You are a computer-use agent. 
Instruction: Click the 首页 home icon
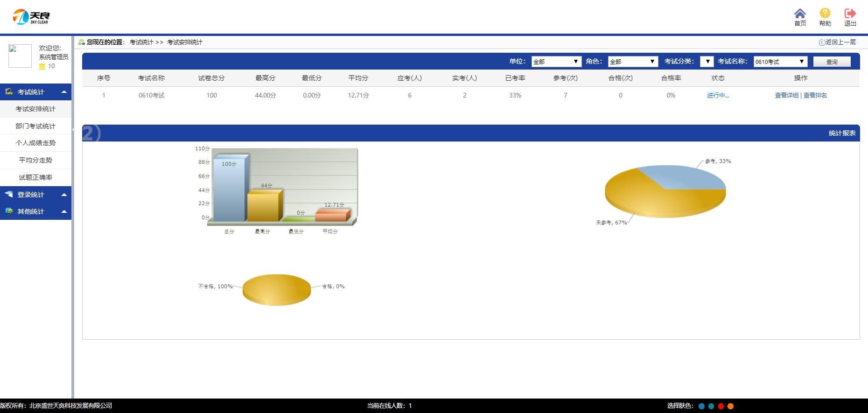(800, 14)
